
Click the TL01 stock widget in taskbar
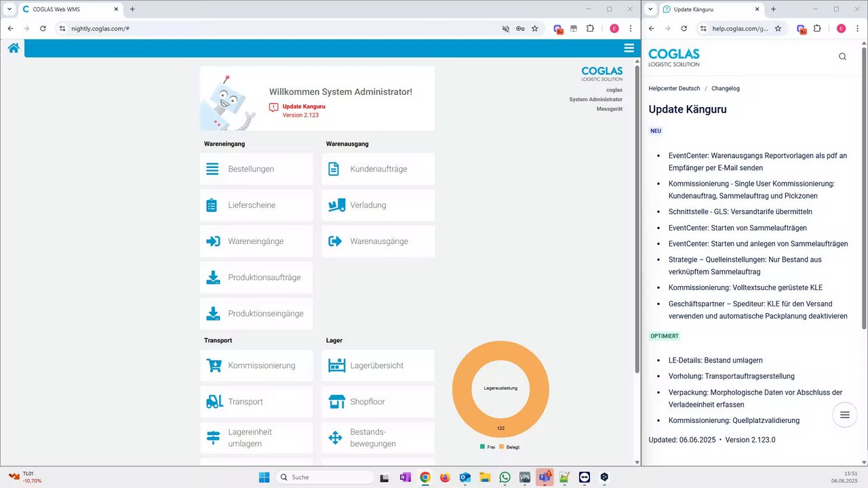(24, 477)
